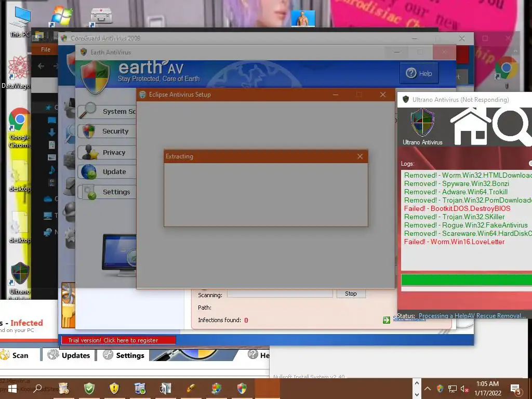This screenshot has width=532, height=399.
Task: Open Security section in Earth AV
Action: click(107, 131)
